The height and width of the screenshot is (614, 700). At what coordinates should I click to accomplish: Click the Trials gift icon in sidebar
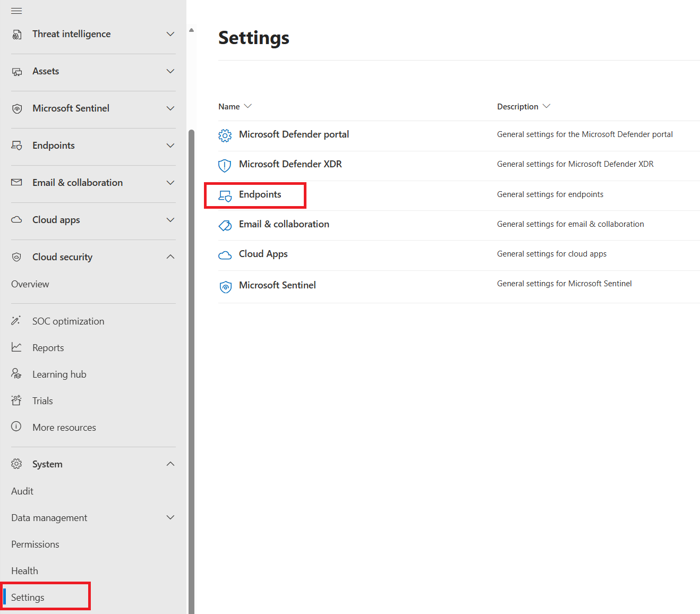pos(16,400)
